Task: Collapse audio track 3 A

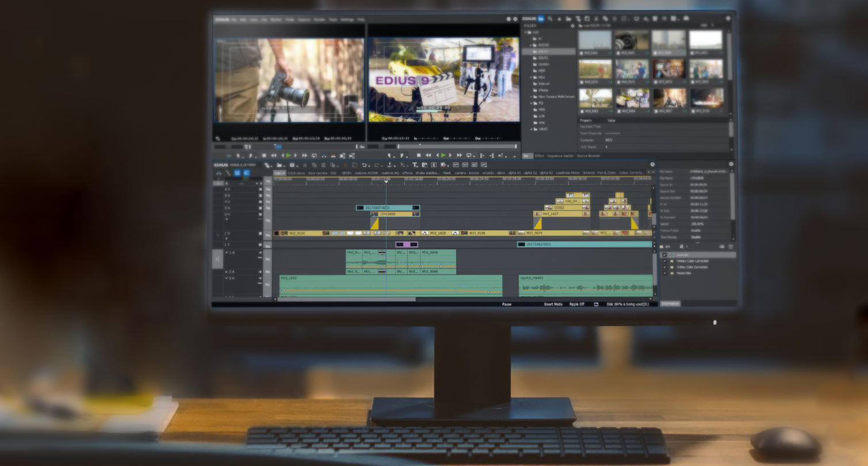Action: 226,278
